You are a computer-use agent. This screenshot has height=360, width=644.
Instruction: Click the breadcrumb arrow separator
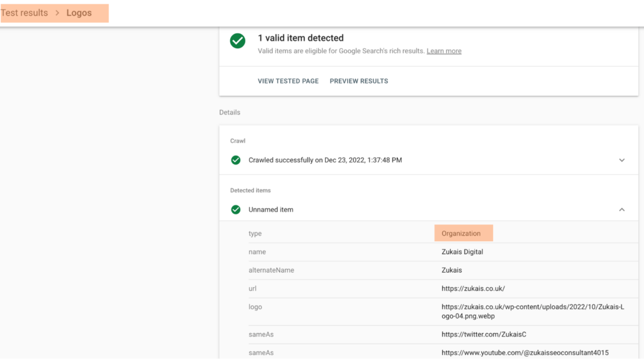57,13
